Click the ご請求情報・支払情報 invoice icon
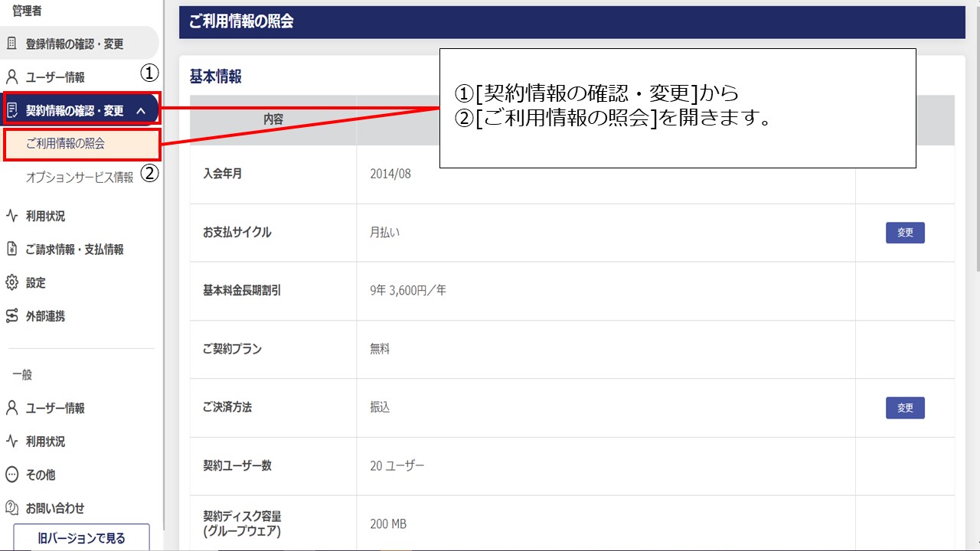This screenshot has width=980, height=551. (x=14, y=249)
